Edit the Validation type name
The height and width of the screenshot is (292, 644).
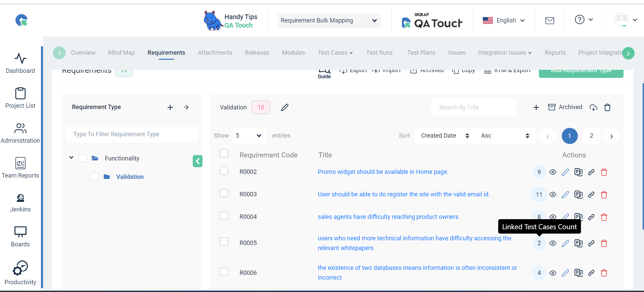[x=285, y=107]
